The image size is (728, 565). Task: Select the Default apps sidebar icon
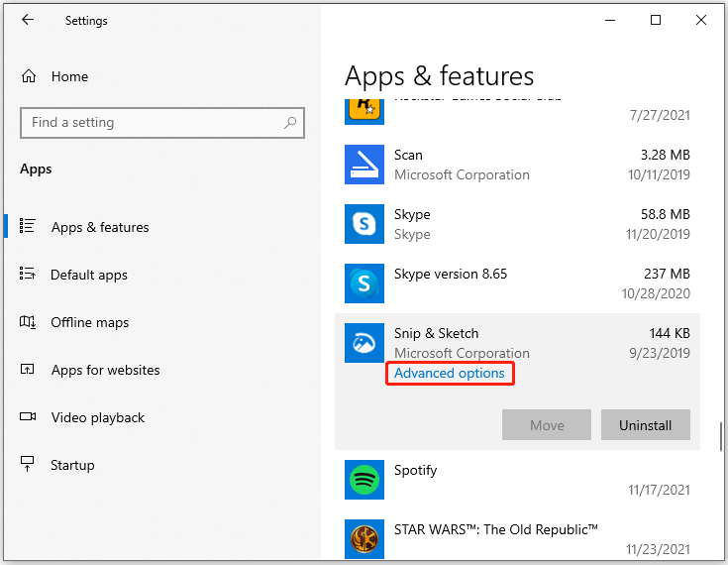coord(28,274)
